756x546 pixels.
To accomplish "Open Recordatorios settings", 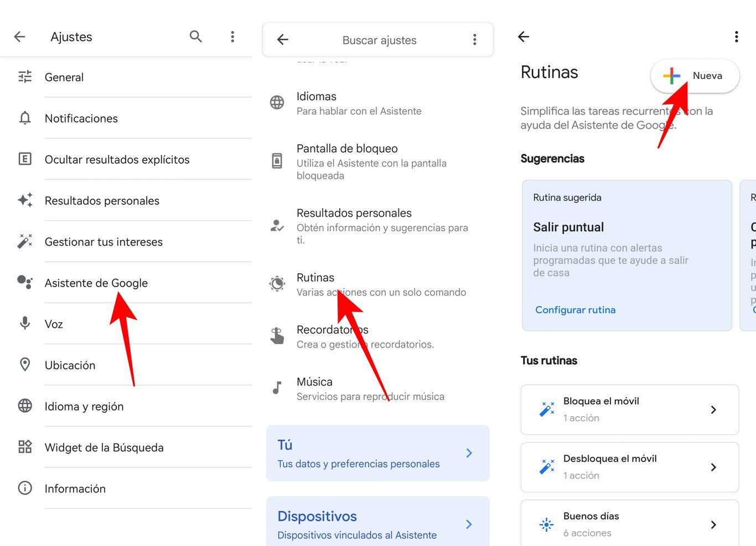I will point(378,336).
